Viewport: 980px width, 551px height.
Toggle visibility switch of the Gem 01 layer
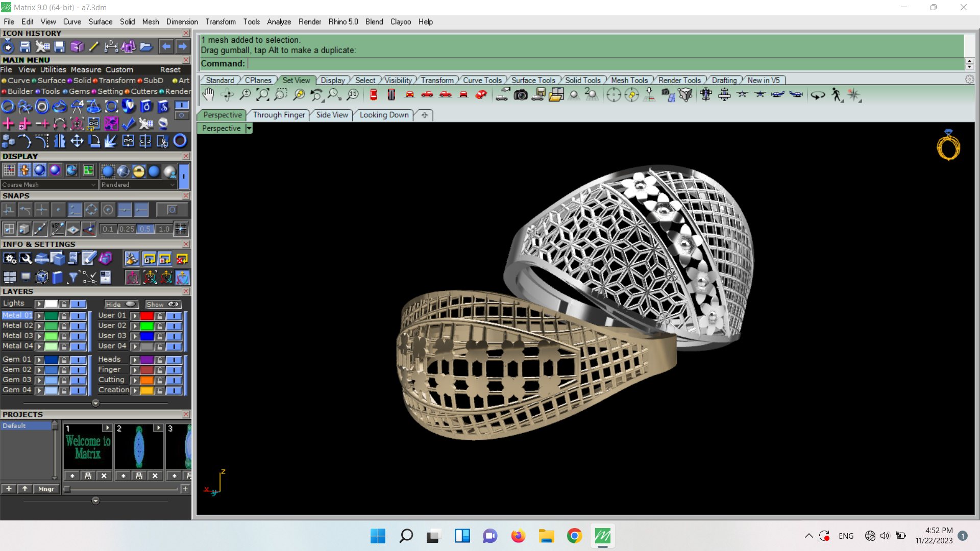(x=78, y=360)
